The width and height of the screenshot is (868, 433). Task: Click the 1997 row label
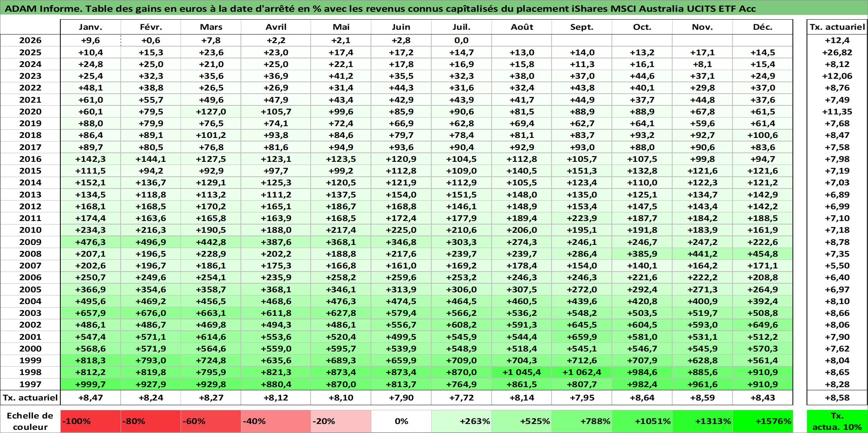point(30,384)
